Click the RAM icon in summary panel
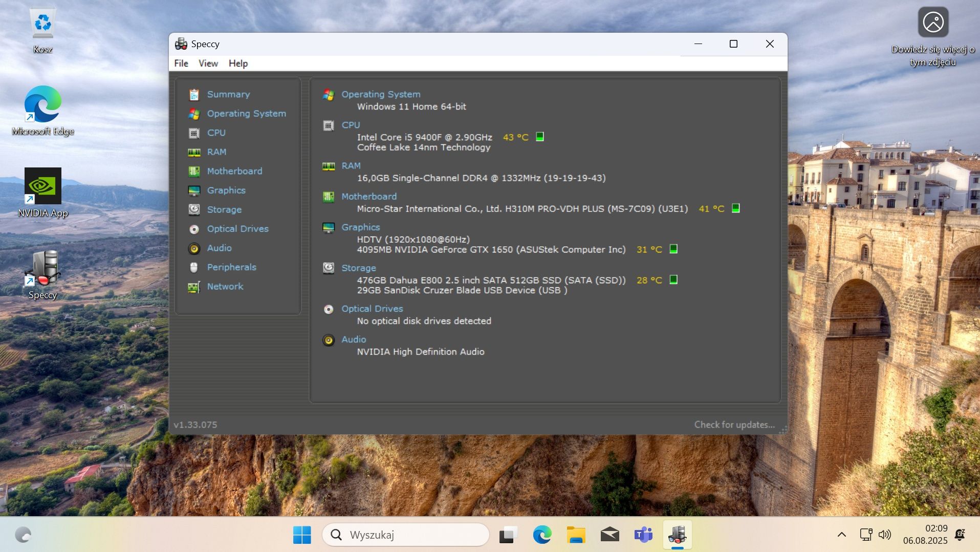This screenshot has height=552, width=980. (329, 166)
